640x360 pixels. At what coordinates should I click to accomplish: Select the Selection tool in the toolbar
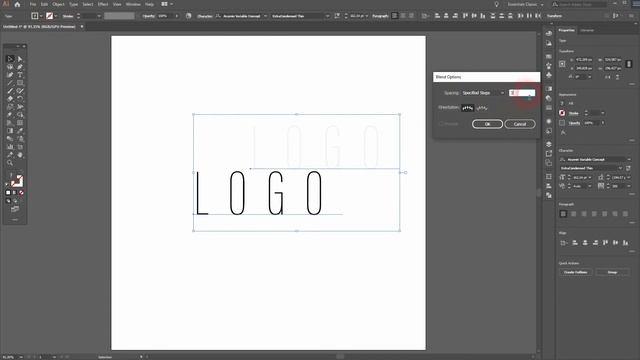coord(10,59)
